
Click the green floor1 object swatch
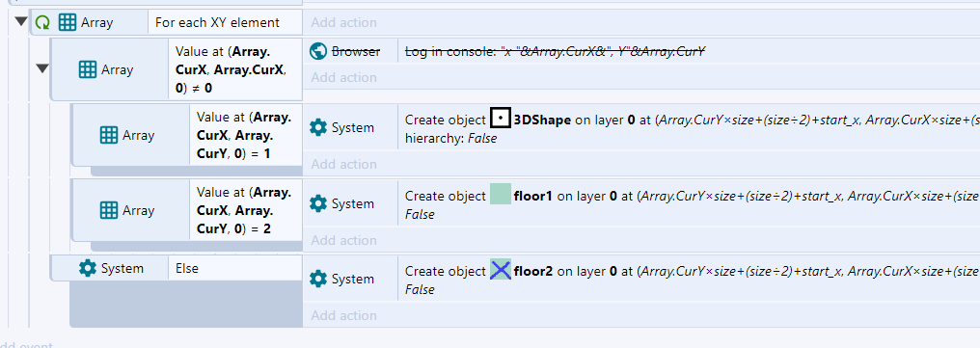coord(500,195)
